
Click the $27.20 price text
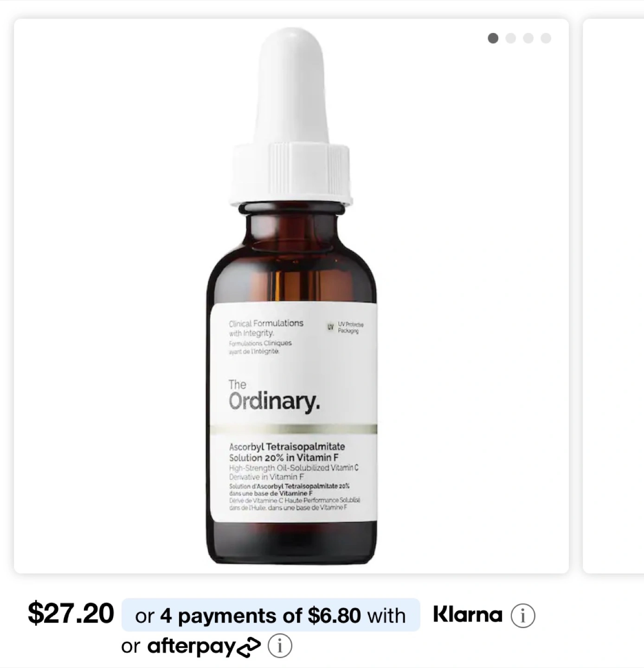[x=71, y=613]
